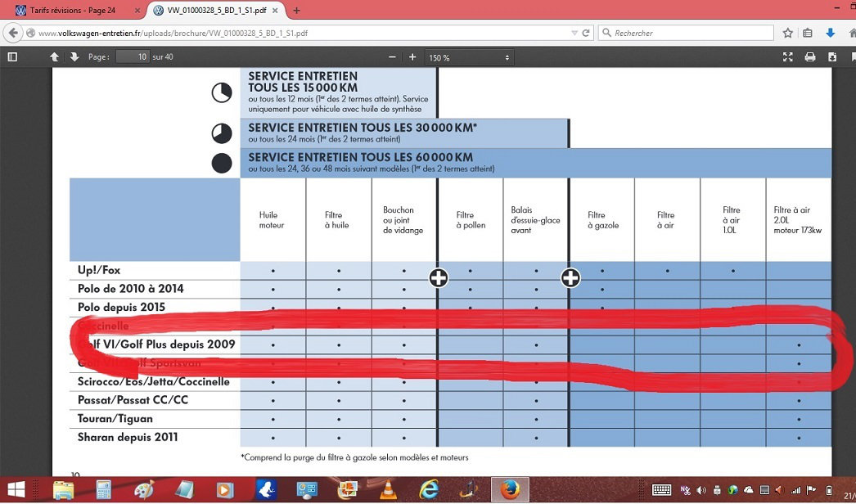This screenshot has height=504, width=856.
Task: Click 'Bouchon ou joint de vidange' header
Action: tap(403, 220)
